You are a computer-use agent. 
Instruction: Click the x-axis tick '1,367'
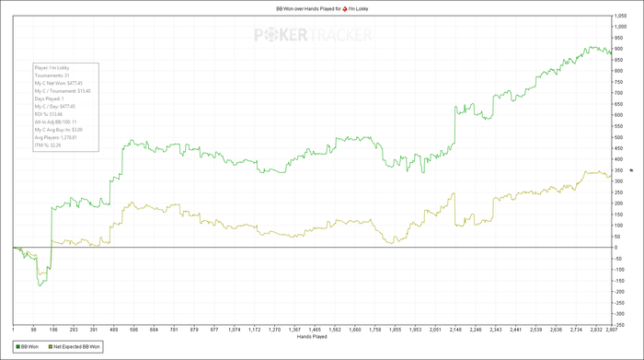(294, 330)
